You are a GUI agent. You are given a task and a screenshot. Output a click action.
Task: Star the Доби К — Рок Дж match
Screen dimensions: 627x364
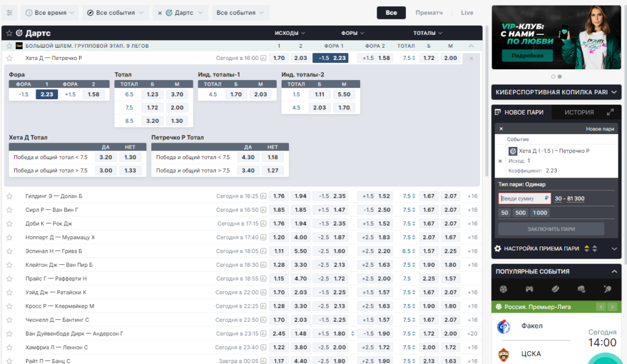coord(9,224)
